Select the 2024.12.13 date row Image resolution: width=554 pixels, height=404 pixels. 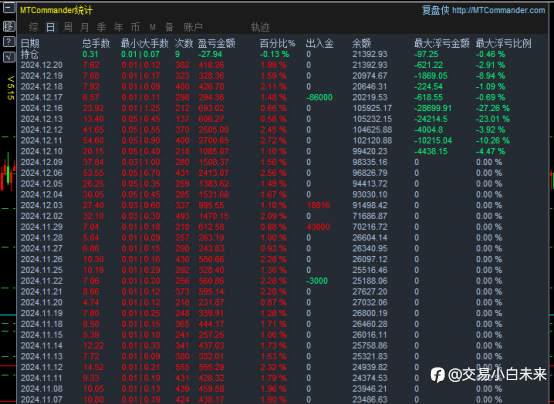point(283,119)
